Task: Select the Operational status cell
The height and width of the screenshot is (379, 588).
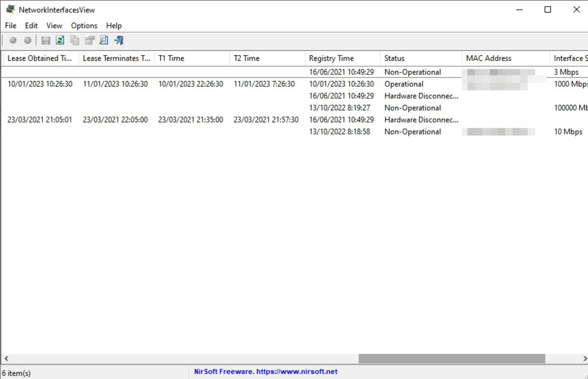Action: click(x=404, y=84)
